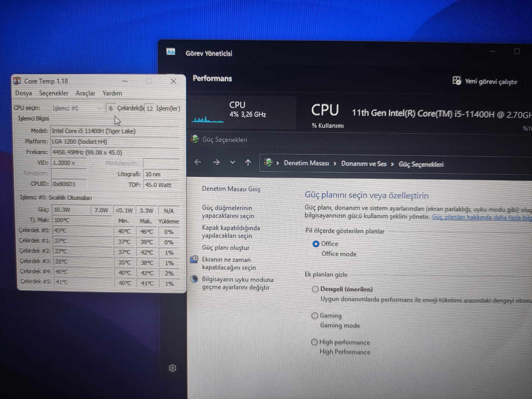Expand chevron before Denetim Masası in address bar
This screenshot has height=399, width=532.
pos(278,163)
